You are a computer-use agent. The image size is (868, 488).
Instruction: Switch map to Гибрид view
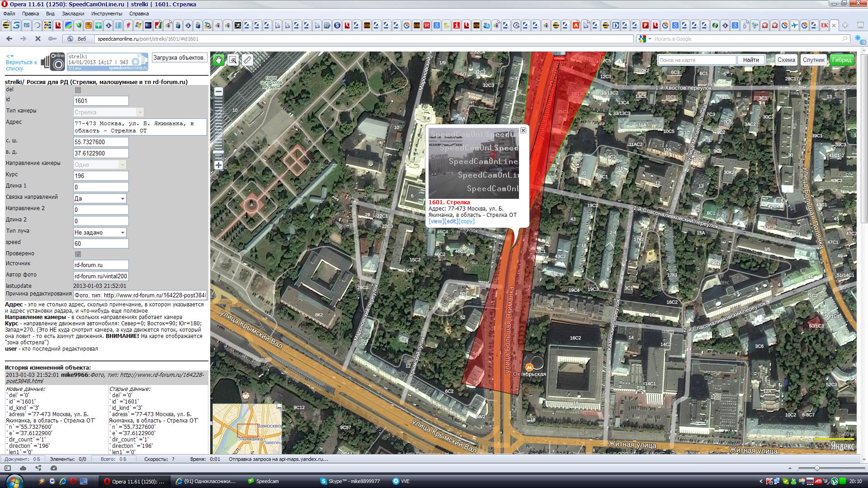(x=841, y=60)
